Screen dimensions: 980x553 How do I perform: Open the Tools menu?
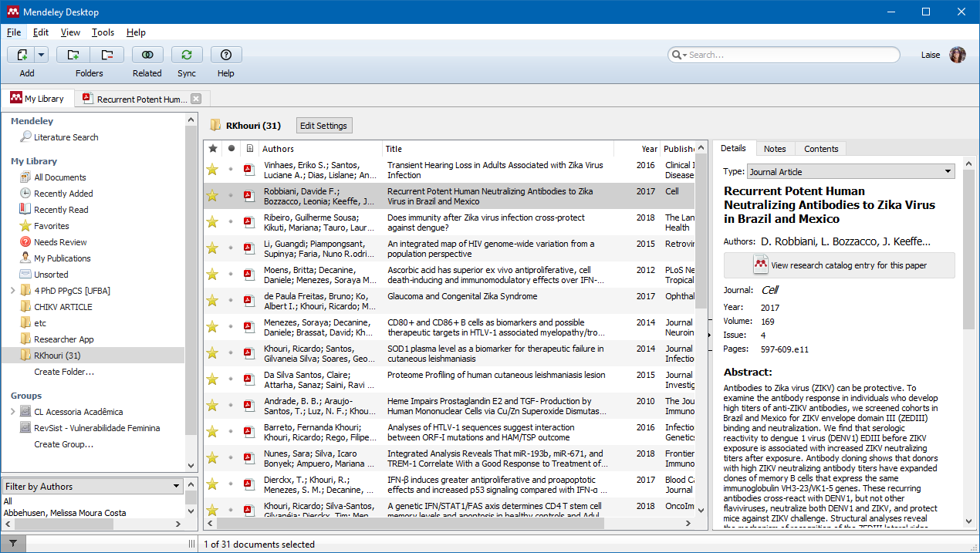[x=103, y=32]
